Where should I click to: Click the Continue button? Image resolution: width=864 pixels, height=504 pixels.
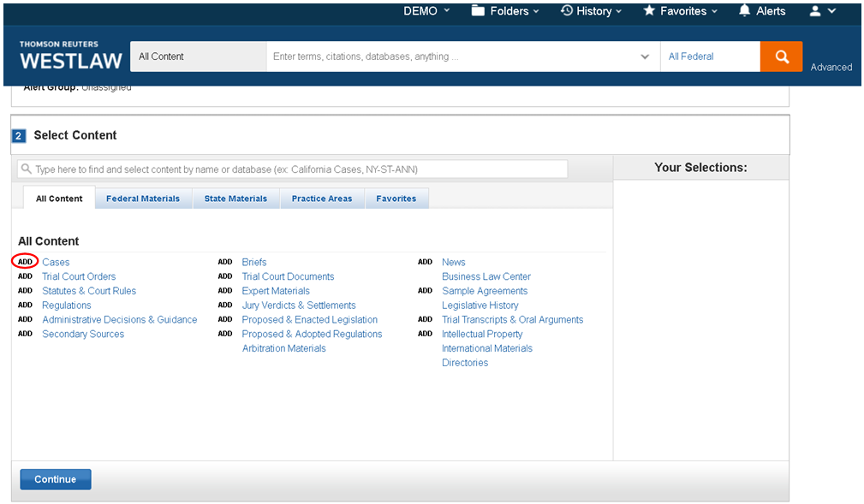point(56,479)
